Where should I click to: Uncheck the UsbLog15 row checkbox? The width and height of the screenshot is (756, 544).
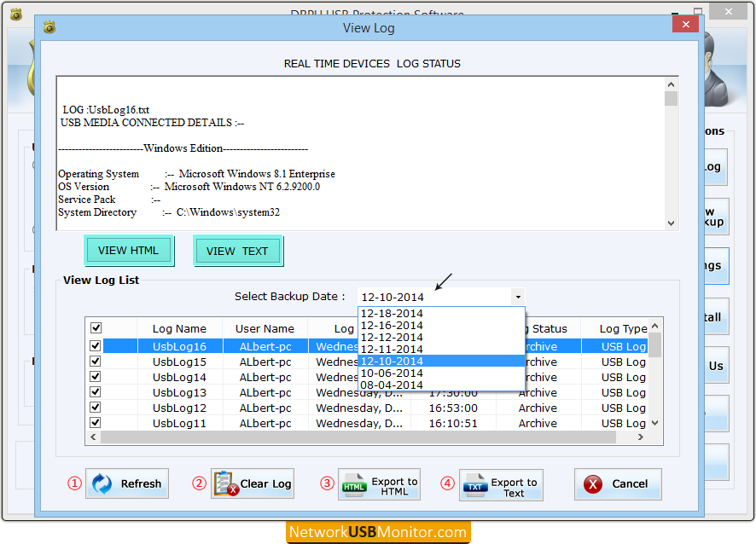coord(96,361)
